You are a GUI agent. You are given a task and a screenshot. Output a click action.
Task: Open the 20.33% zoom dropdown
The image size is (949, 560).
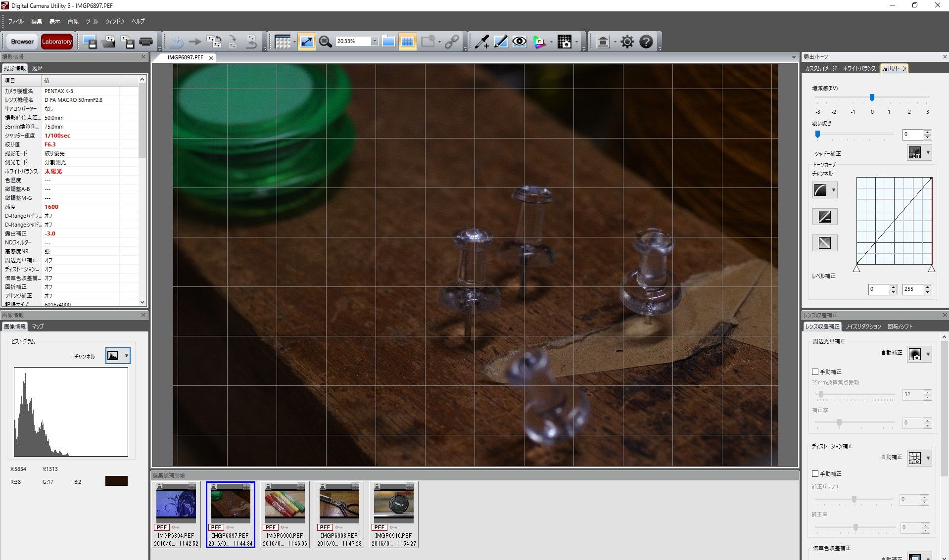click(x=375, y=42)
